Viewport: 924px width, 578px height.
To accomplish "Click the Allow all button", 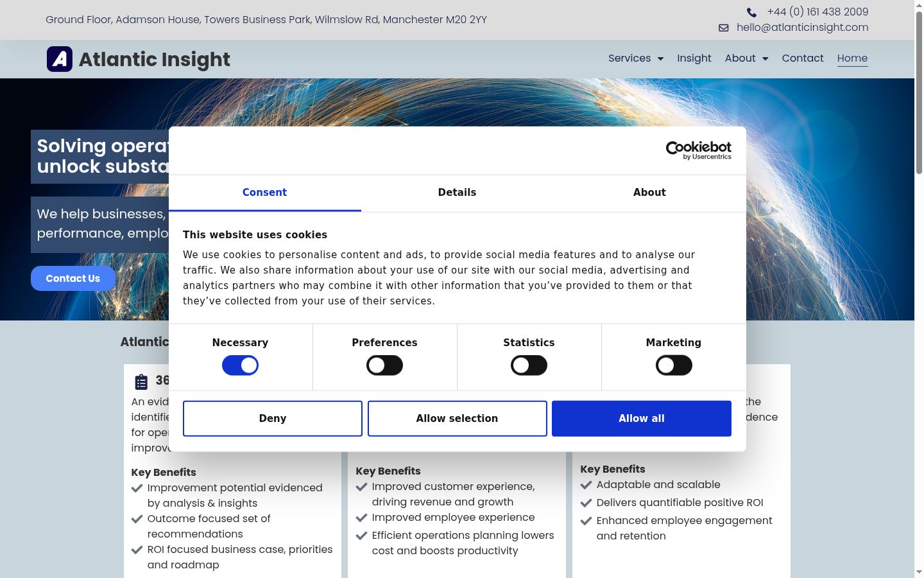I will pyautogui.click(x=642, y=419).
